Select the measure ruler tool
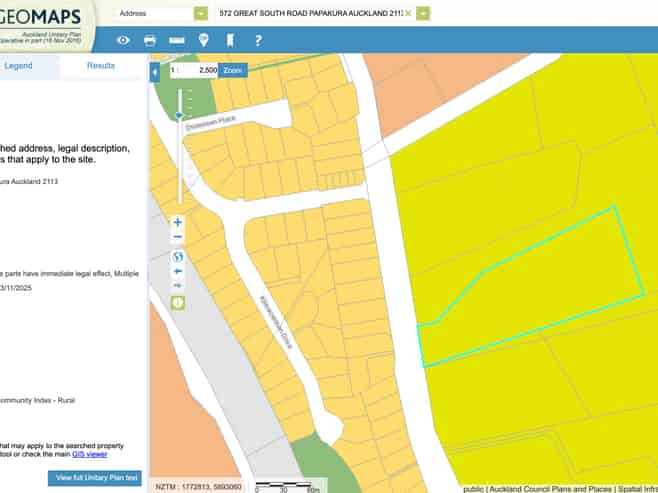The width and height of the screenshot is (658, 493). (177, 41)
